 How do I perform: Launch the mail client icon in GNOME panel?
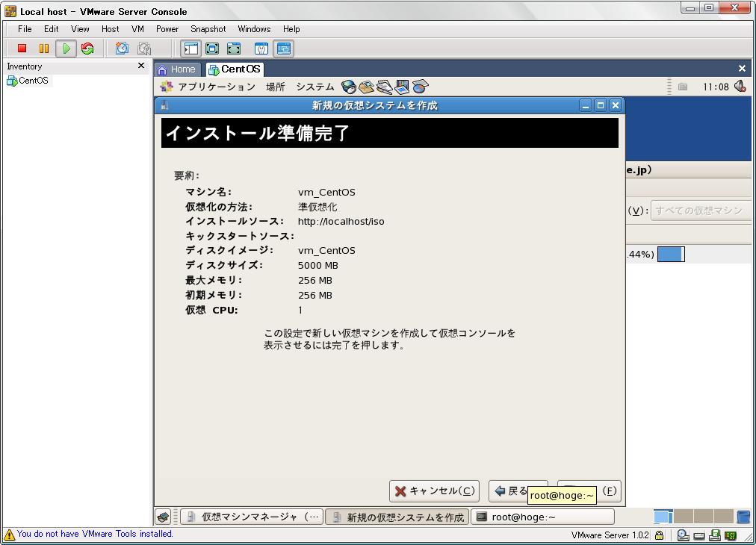(367, 87)
